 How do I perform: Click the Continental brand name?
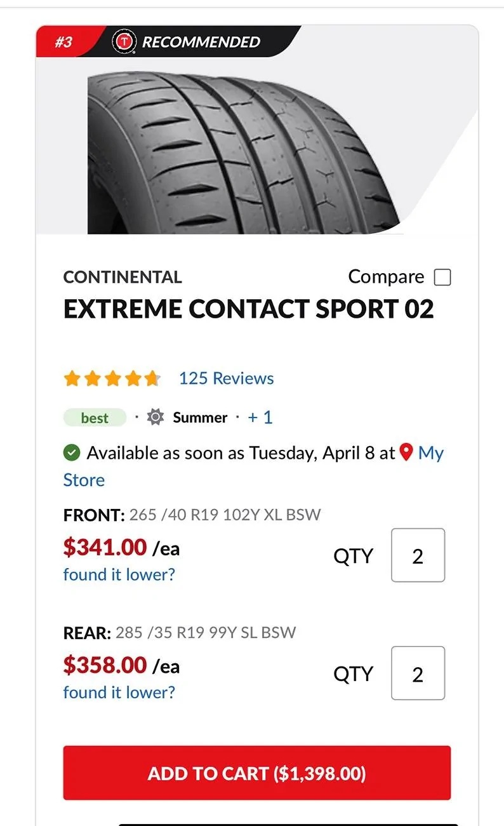pos(123,277)
